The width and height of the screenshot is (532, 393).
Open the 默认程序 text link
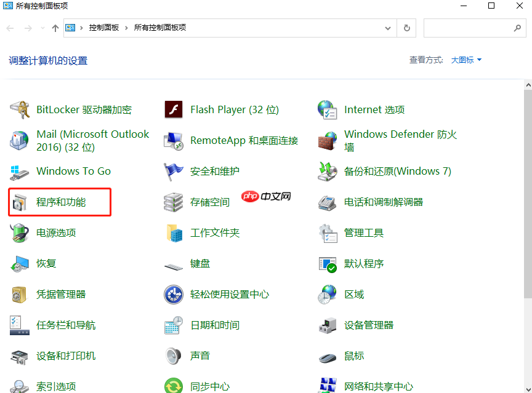point(364,264)
